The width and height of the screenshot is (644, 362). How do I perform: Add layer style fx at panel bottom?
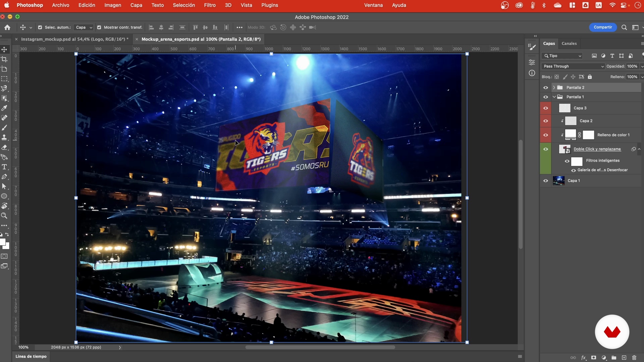pyautogui.click(x=584, y=358)
